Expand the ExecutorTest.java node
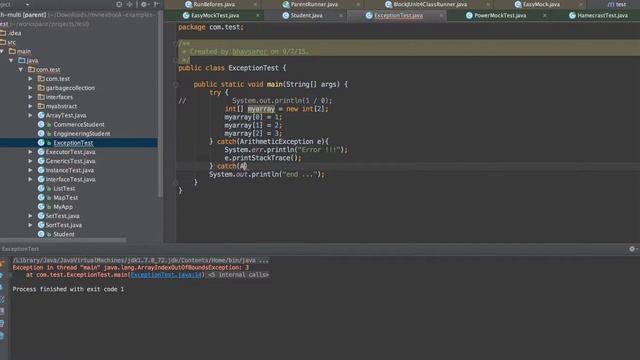The image size is (640, 360). point(30,151)
